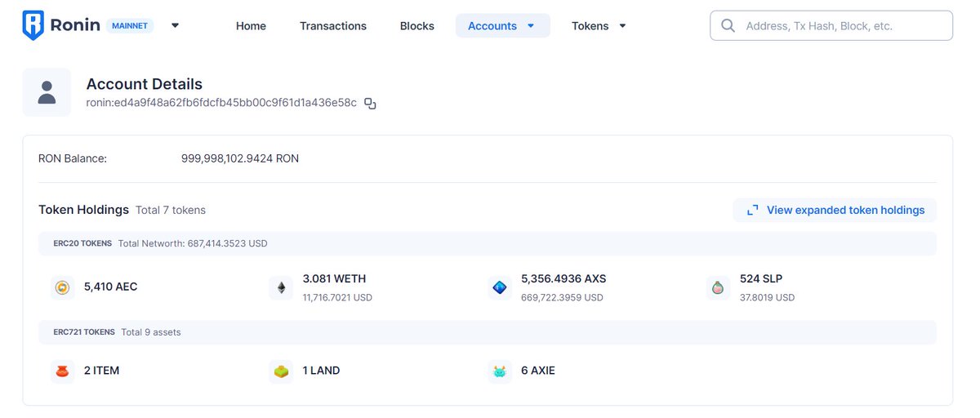The image size is (980, 418).
Task: Click the Ronin shield logo
Action: pos(33,25)
